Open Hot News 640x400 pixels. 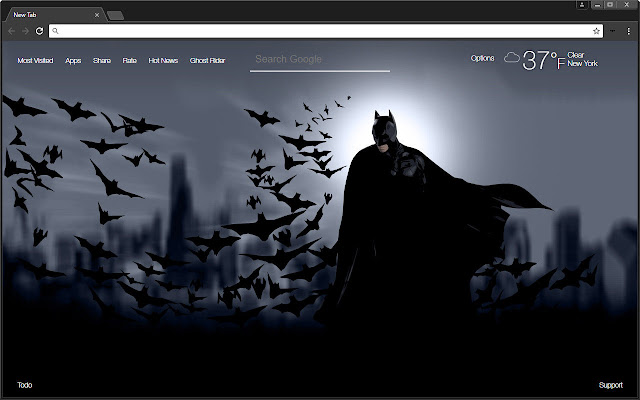pos(163,60)
